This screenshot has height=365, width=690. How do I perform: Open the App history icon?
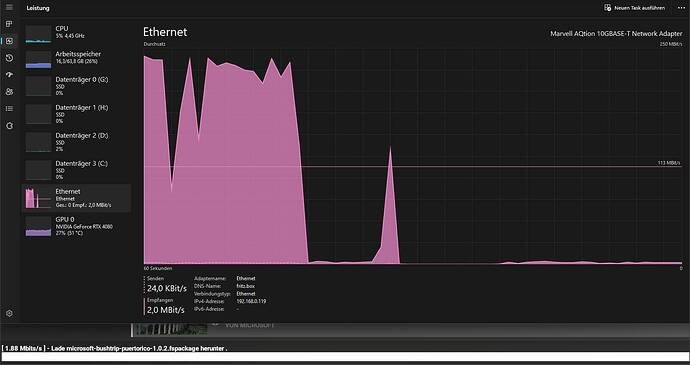coord(9,58)
